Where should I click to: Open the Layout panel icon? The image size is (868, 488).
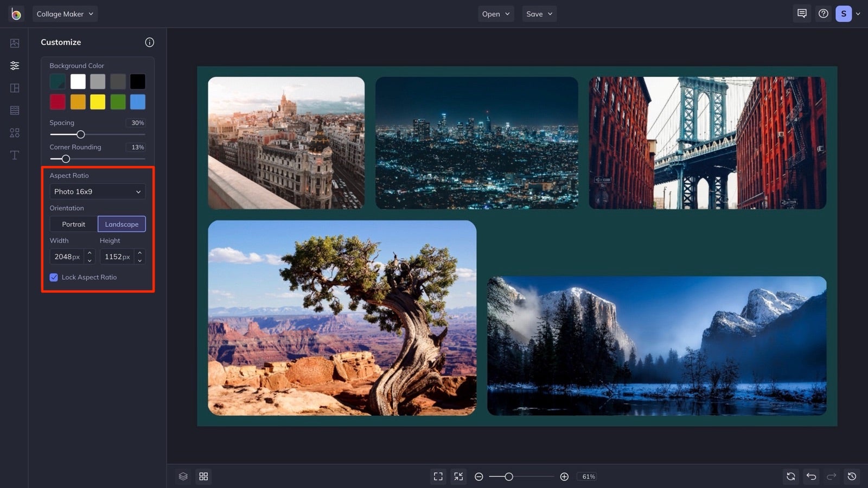coord(14,87)
